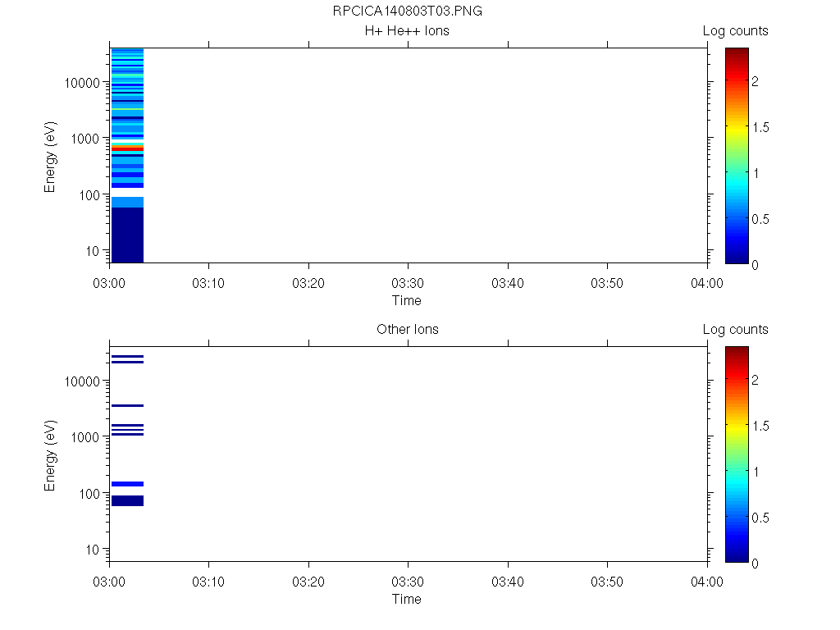
Task: Click the 'Energy (eV)' label of bottom plot
Action: [50, 455]
